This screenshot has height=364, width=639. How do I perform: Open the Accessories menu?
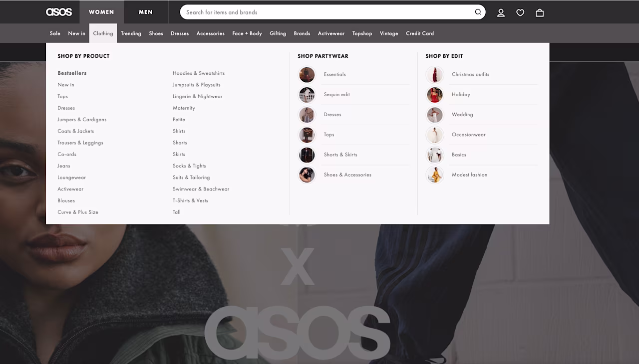click(x=211, y=33)
